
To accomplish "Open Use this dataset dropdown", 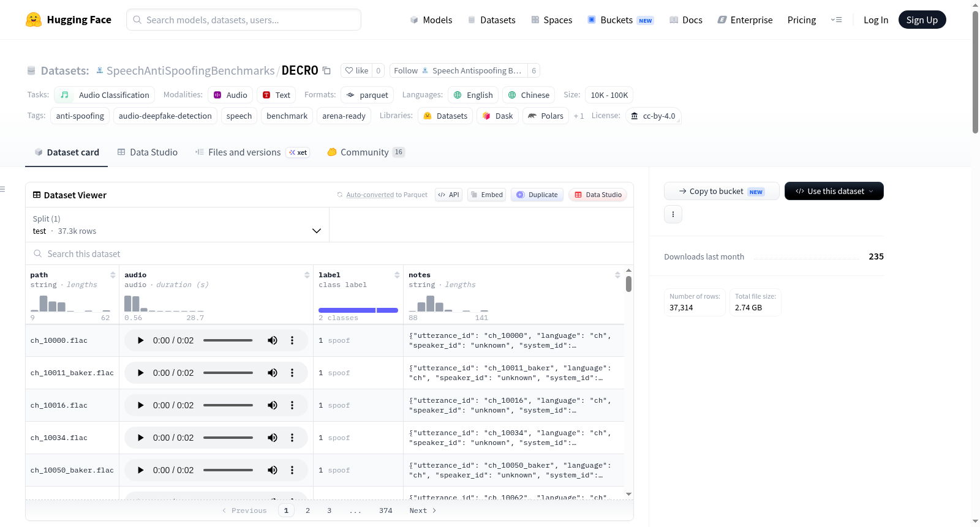I will (834, 191).
